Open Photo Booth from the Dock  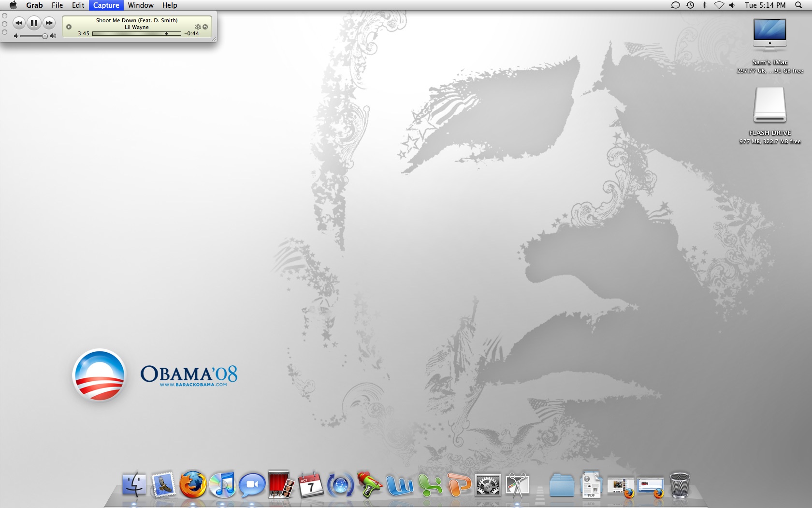tap(281, 484)
